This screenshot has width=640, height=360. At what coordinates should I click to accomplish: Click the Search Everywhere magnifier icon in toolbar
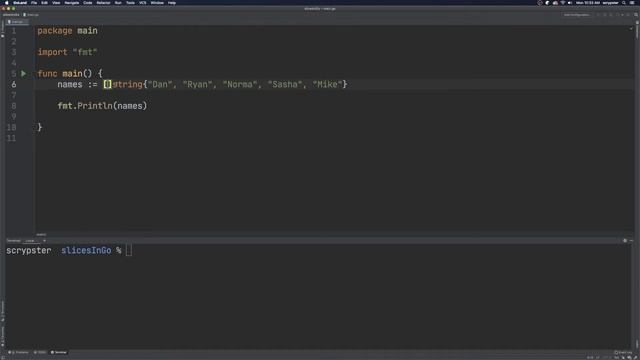(x=636, y=15)
